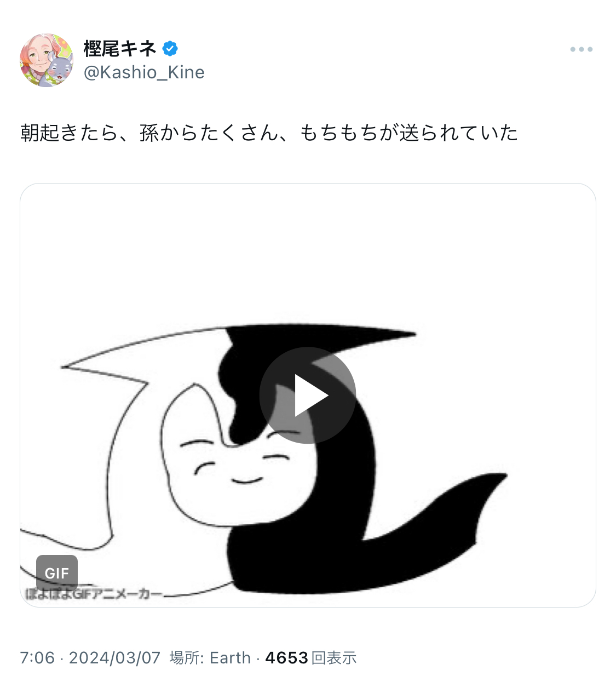View the 4653 impression count
Image resolution: width=616 pixels, height=676 pixels.
pyautogui.click(x=286, y=657)
